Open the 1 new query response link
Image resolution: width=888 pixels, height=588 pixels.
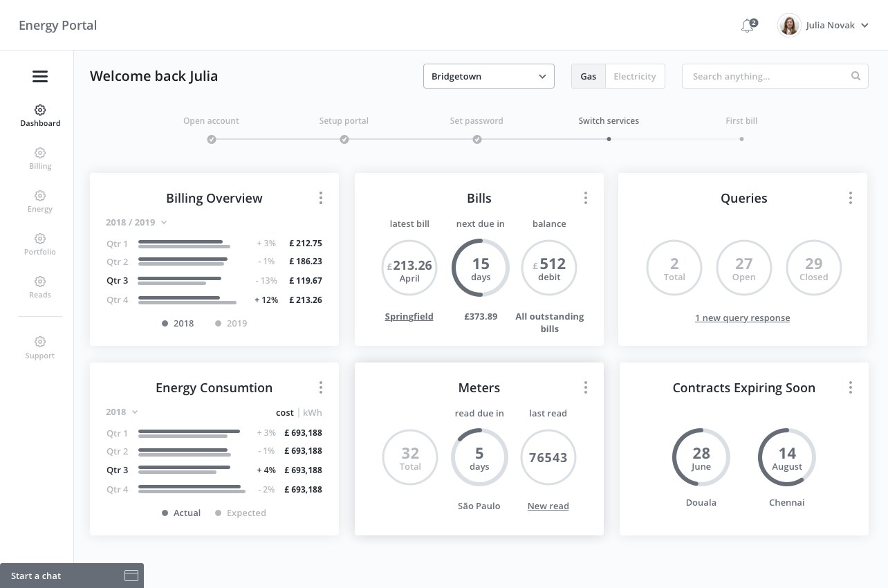pyautogui.click(x=742, y=318)
